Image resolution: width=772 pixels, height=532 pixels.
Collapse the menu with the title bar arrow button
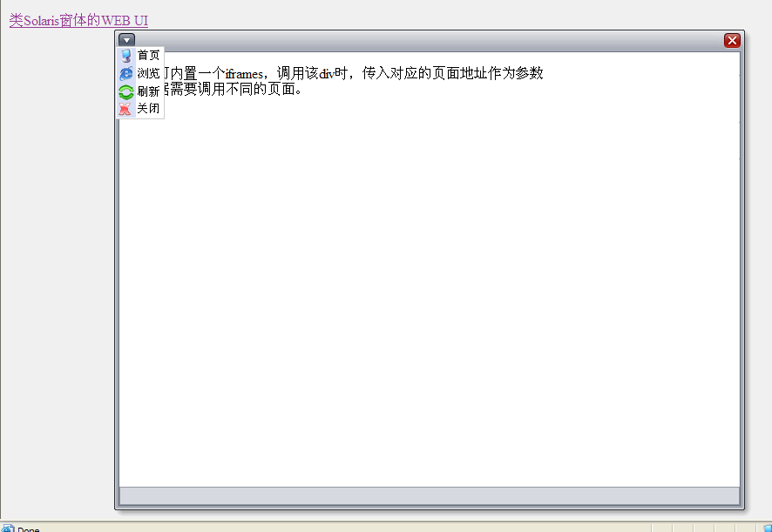(126, 40)
